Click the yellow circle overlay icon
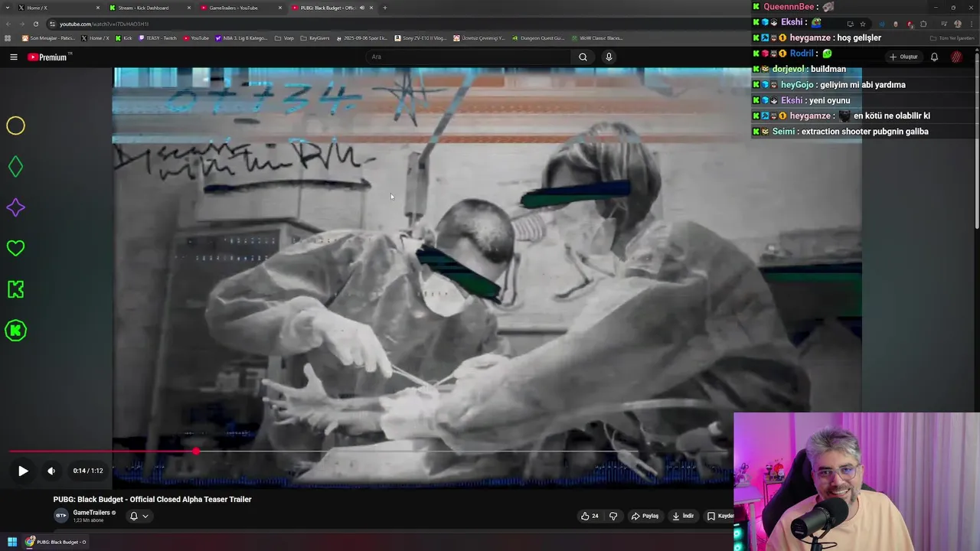This screenshot has width=980, height=551. (x=15, y=126)
